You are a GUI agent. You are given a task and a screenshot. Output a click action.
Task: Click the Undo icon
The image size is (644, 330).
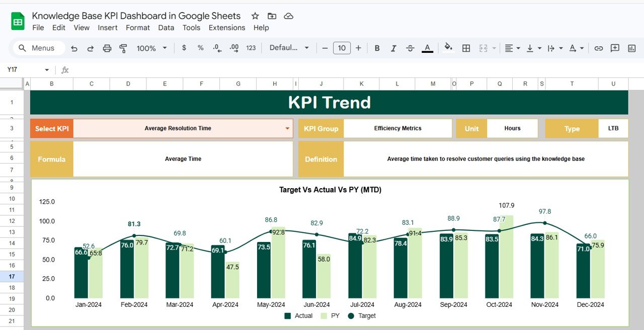[x=74, y=48]
